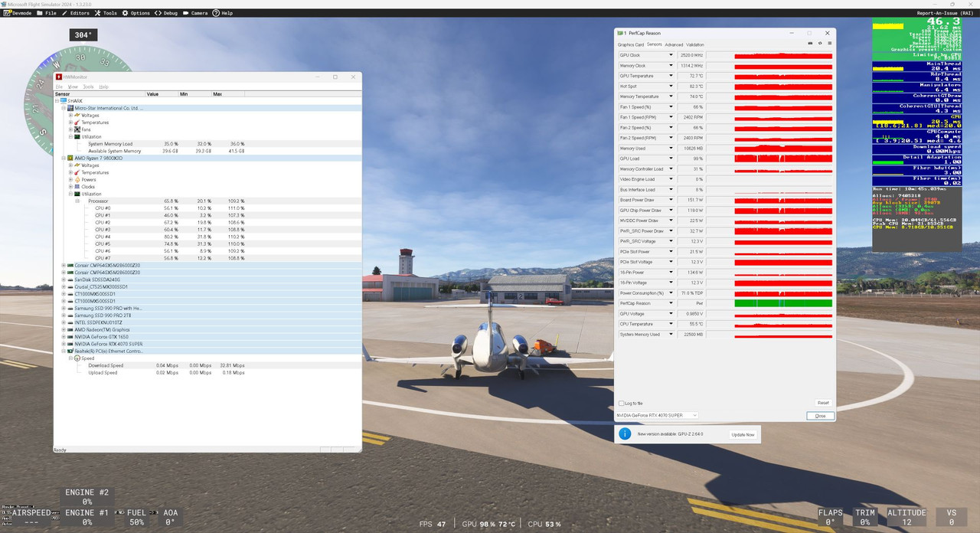Open the HWMonitor Tools menu

[x=88, y=87]
